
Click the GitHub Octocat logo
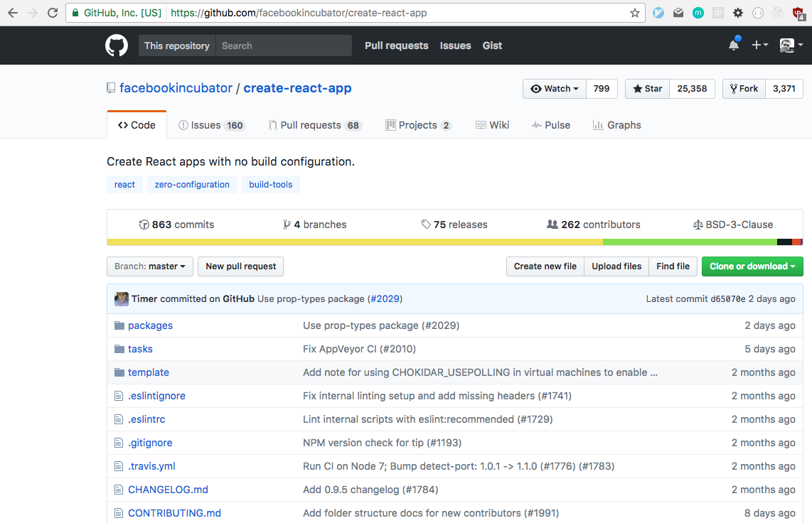[x=117, y=45]
